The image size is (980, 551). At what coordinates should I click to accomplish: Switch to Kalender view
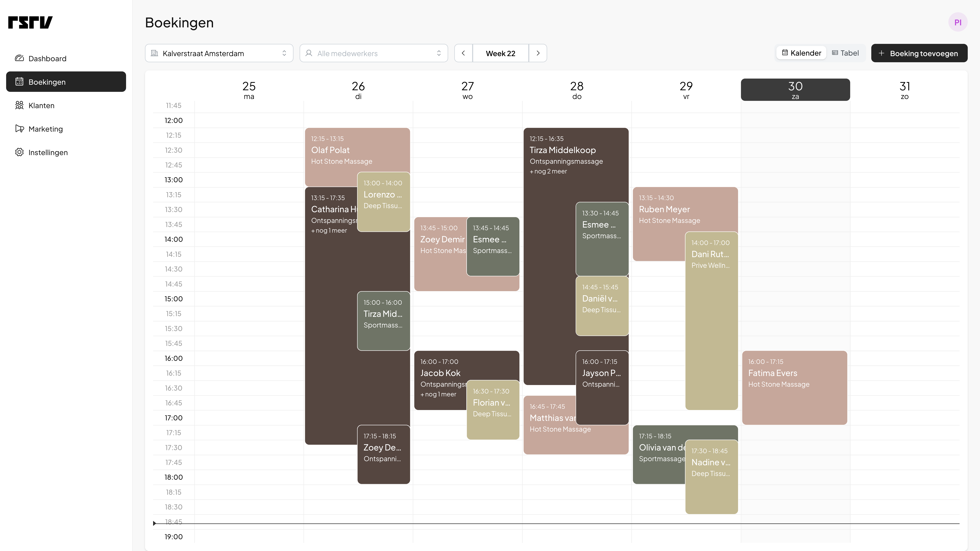[x=801, y=53]
